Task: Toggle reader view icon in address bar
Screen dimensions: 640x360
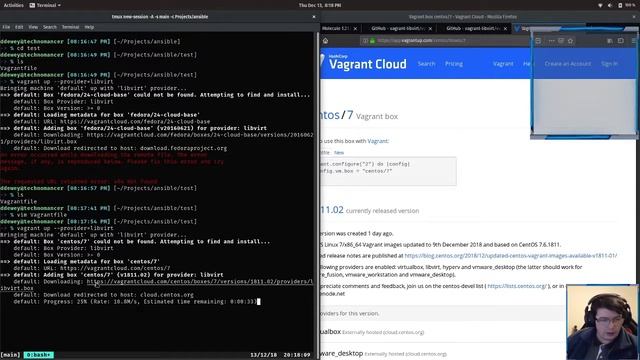Action: (538, 41)
